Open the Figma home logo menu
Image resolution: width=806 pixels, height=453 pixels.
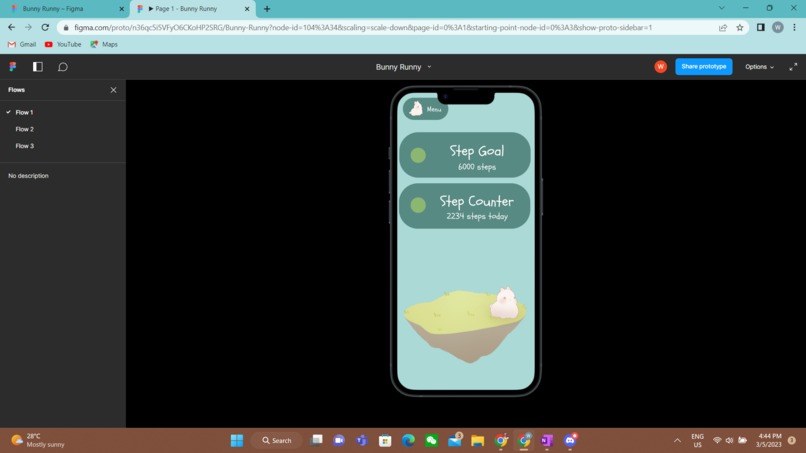pos(13,67)
